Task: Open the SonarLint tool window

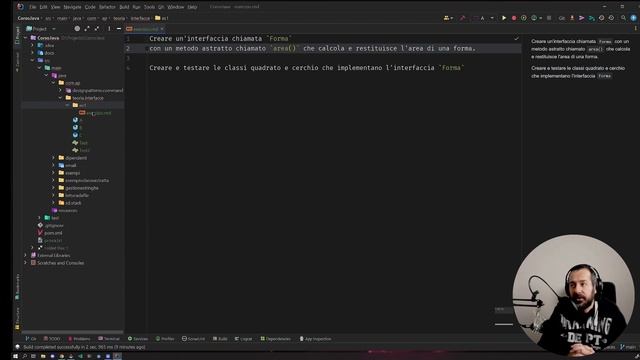Action: pos(193,339)
